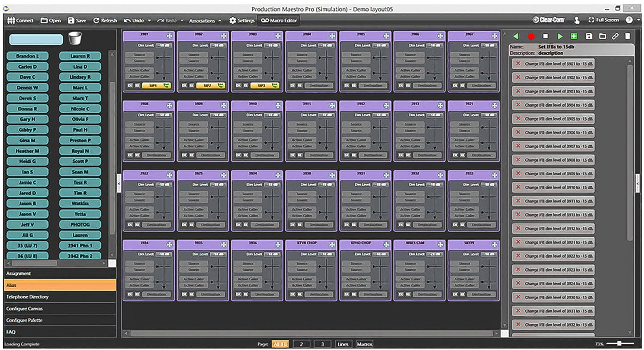Viewport: 644px width, 350px height.
Task: Click the Clear-Com logo
Action: click(x=549, y=20)
